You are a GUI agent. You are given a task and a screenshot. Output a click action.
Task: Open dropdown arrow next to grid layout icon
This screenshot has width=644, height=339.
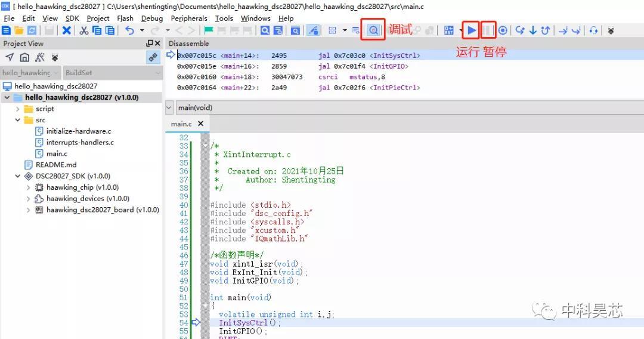345,30
